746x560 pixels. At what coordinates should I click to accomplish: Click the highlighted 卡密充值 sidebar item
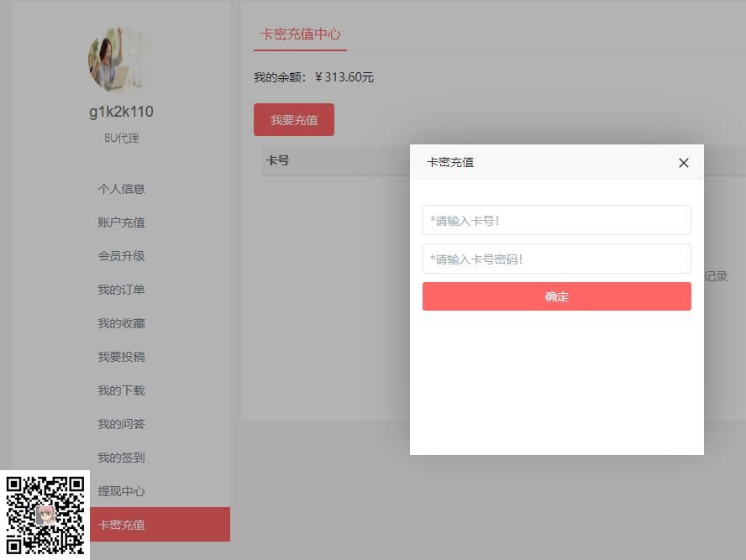coord(119,524)
